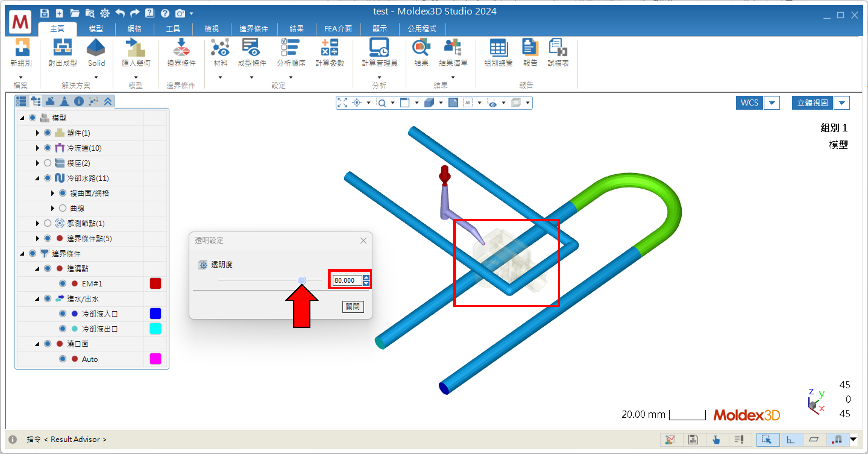Viewport: 868px width, 454px height.
Task: Expand the 冷流道(10) tree node
Action: pyautogui.click(x=38, y=148)
